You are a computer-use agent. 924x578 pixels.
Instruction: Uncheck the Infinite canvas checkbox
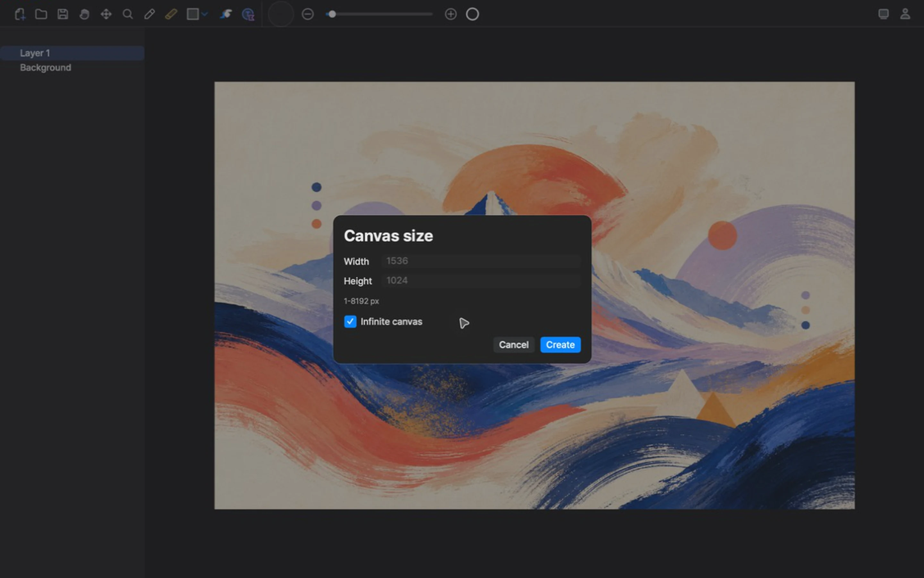pos(350,321)
